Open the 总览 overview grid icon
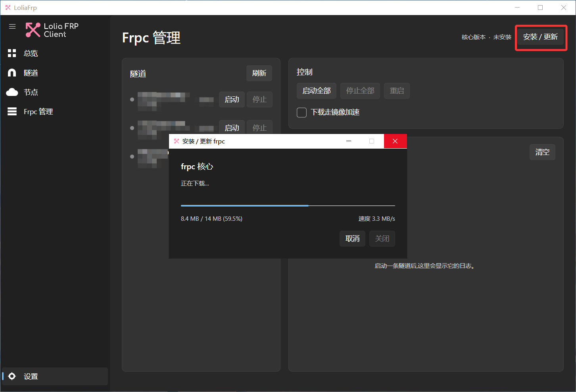576x392 pixels. 12,53
